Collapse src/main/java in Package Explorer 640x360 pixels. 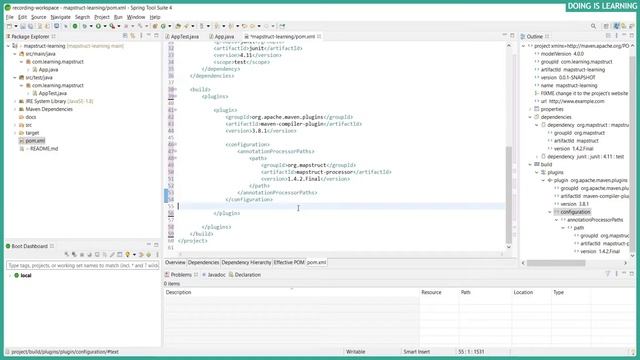point(15,54)
